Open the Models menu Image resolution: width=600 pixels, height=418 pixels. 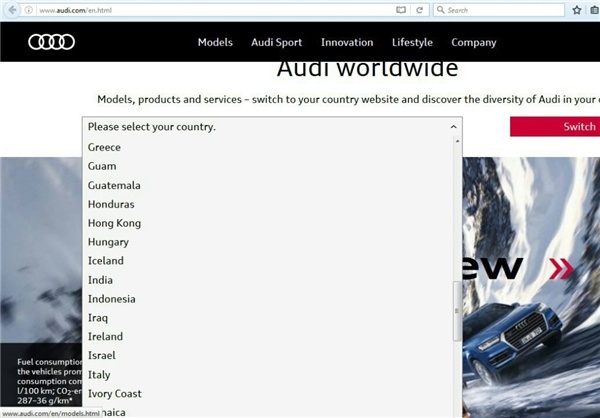(215, 42)
